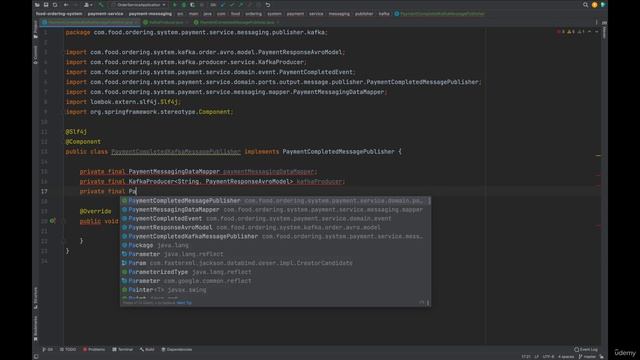Select ParameterizedType completion suggestion
640x360 pixels.
click(x=275, y=272)
